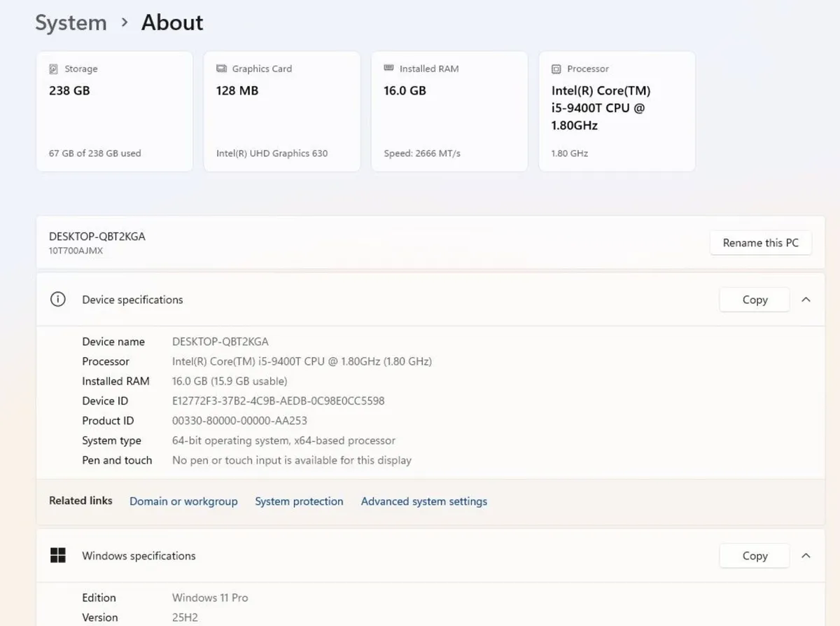840x626 pixels.
Task: Click the 67 GB of 238 GB used text
Action: (95, 153)
